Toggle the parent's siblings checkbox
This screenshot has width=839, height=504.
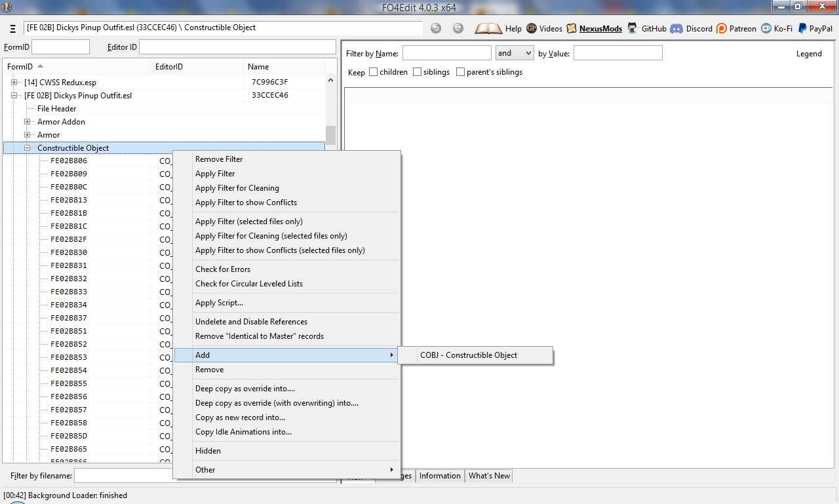click(461, 72)
